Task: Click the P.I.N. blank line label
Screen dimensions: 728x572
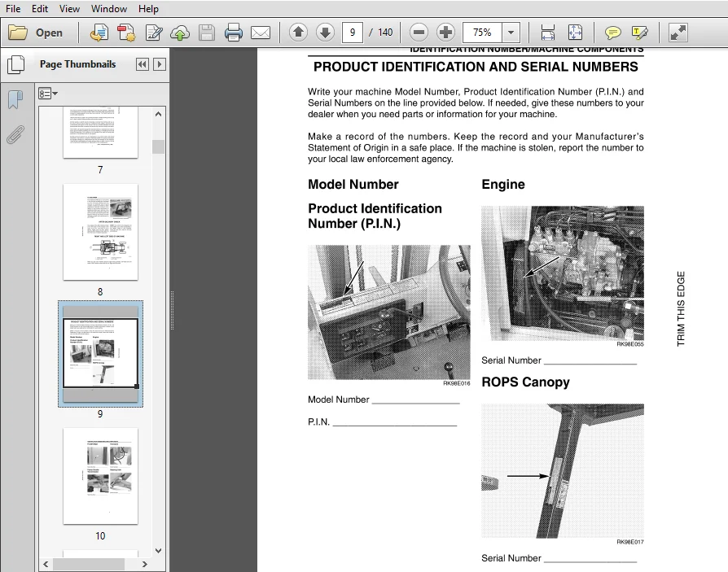Action: [x=318, y=421]
